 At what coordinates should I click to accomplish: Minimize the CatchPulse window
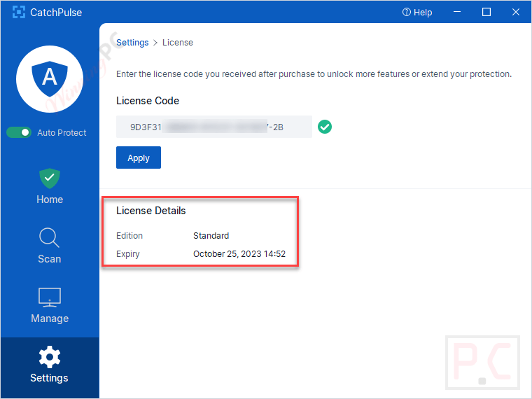457,12
